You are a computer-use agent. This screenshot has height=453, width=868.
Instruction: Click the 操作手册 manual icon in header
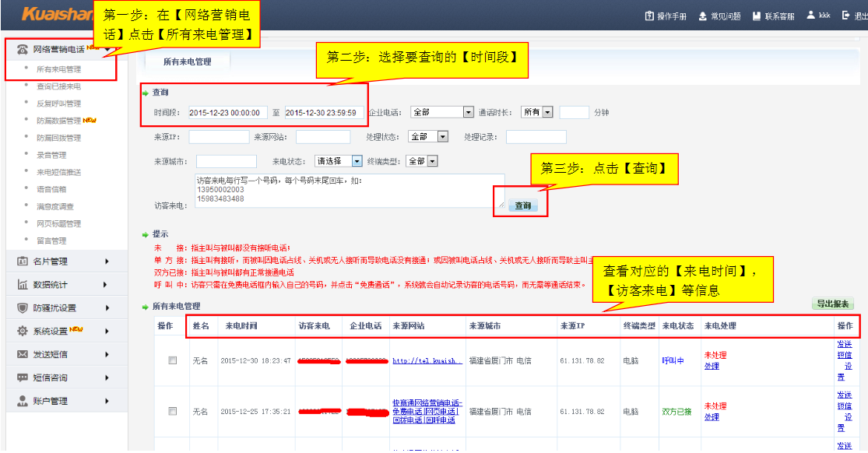click(649, 16)
